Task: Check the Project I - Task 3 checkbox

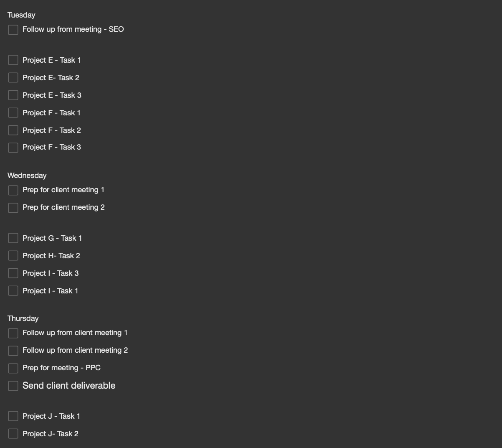Action: (13, 273)
